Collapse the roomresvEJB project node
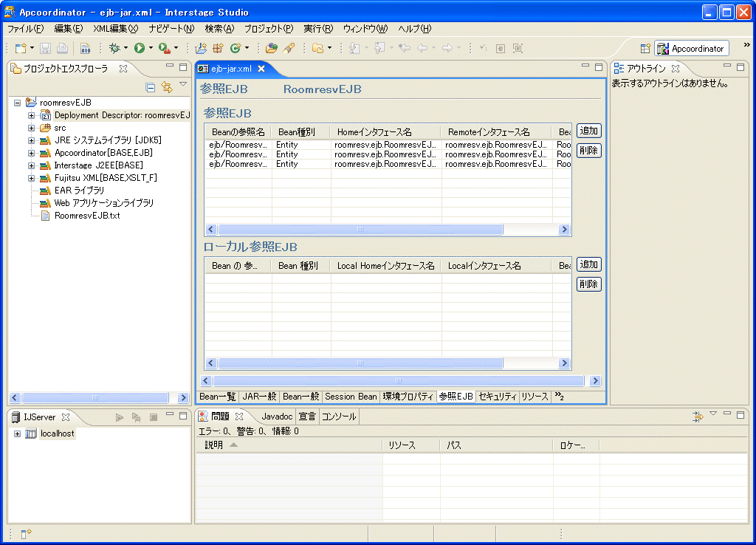This screenshot has height=545, width=756. coord(17,103)
